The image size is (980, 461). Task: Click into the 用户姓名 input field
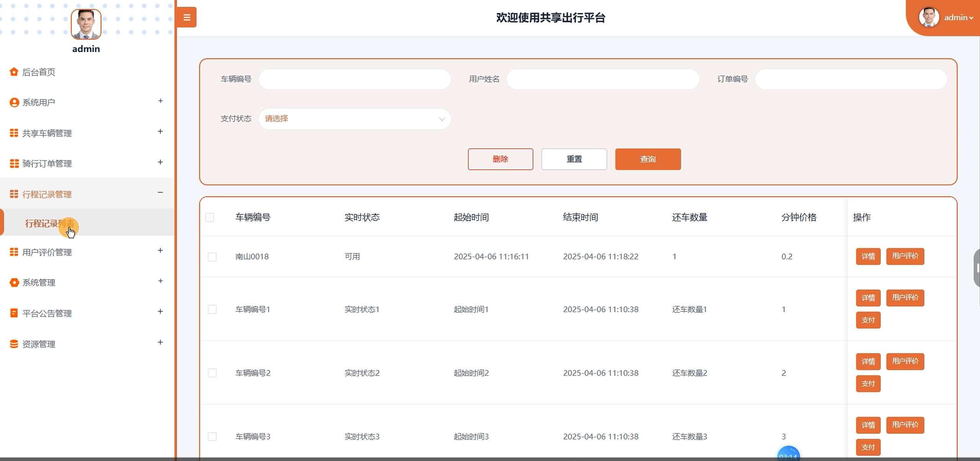[x=602, y=79]
